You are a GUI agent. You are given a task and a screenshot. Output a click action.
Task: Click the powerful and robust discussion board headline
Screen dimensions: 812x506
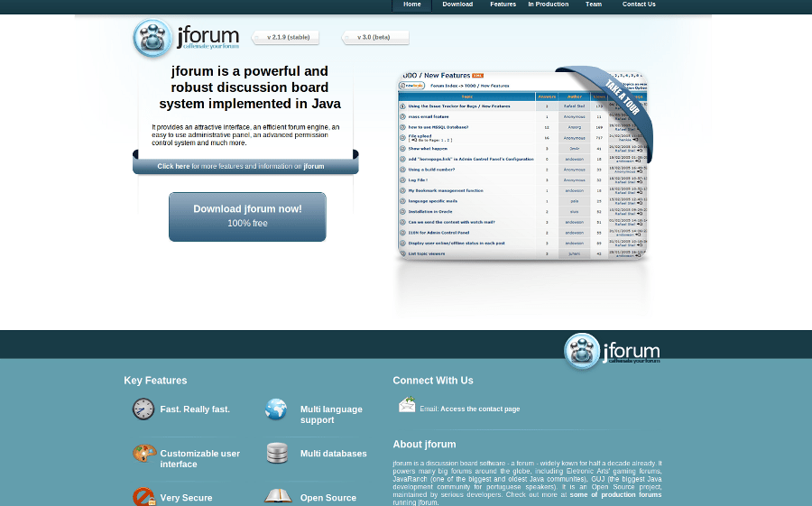(x=250, y=87)
